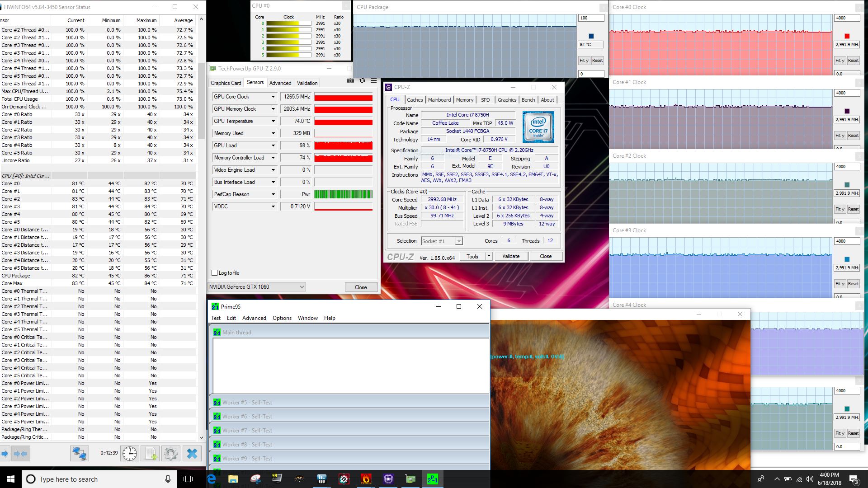This screenshot has width=868, height=488.
Task: Open the NVIDIA GeForce GTX 1060 selector
Action: click(256, 287)
